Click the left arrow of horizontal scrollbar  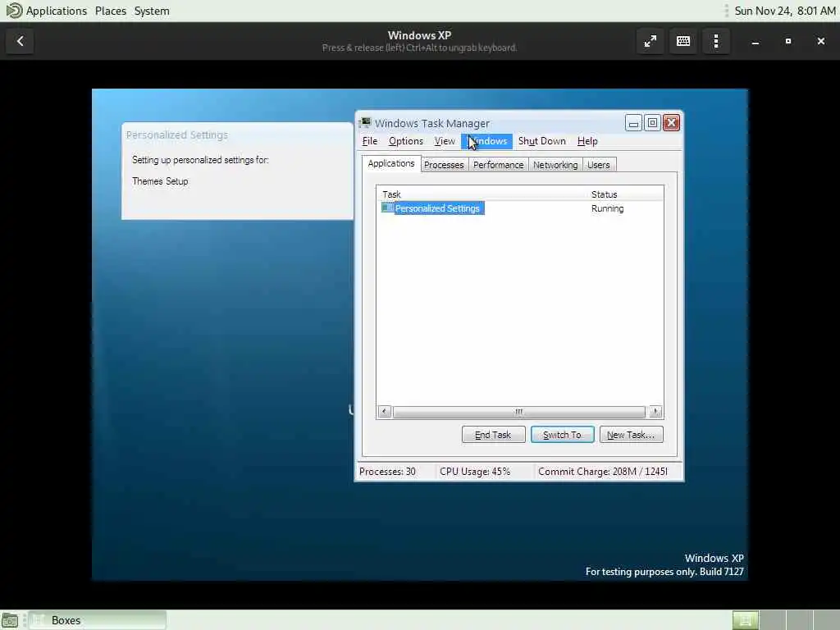384,412
